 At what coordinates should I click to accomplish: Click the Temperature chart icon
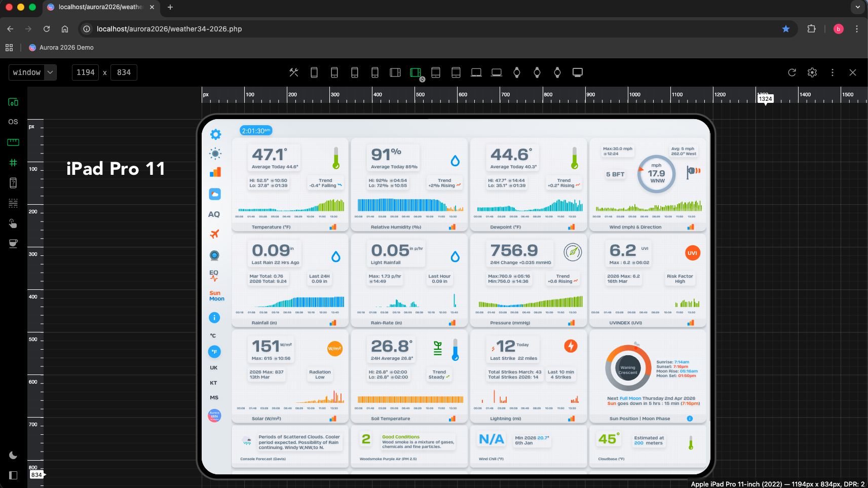[x=333, y=227]
